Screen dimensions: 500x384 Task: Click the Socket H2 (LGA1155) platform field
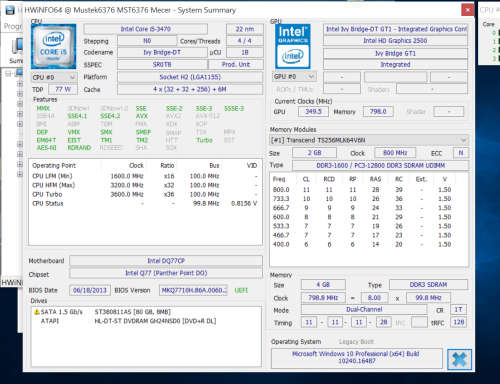click(190, 77)
